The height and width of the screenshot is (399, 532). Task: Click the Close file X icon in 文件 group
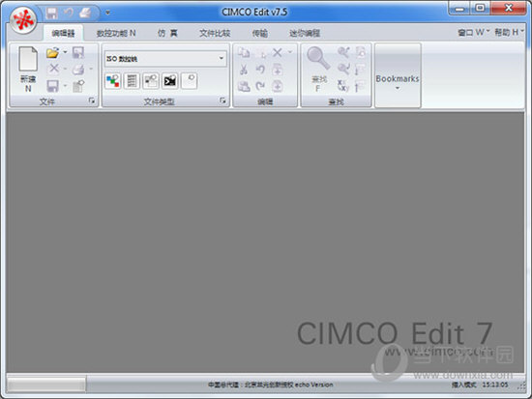coord(53,69)
